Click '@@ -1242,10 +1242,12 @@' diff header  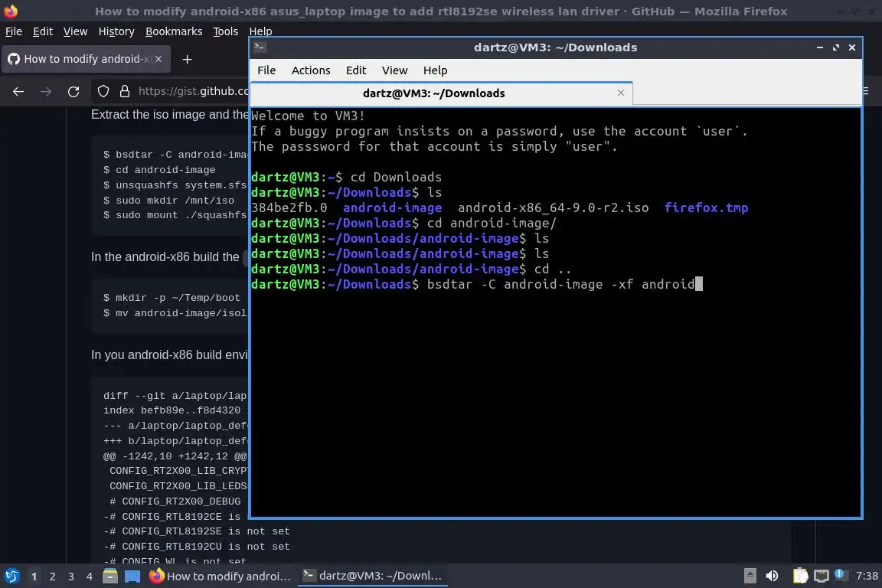175,456
